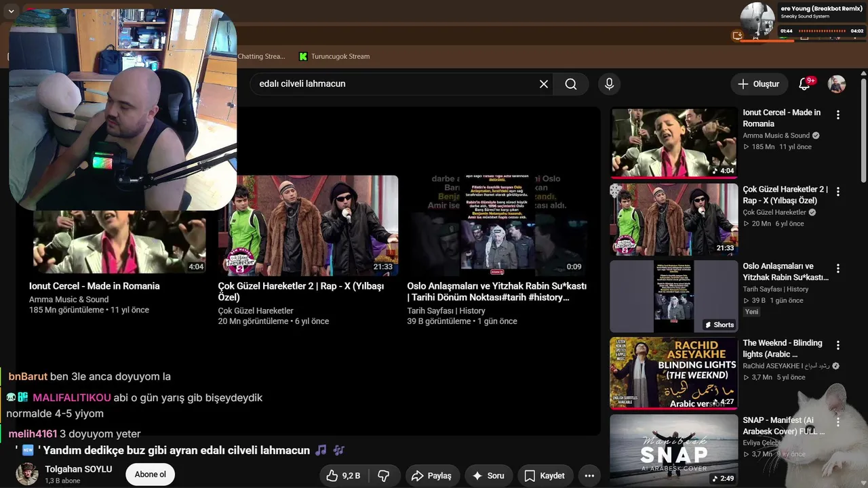Open the Turuncugok Stream bookmark
The width and height of the screenshot is (868, 488).
(334, 56)
